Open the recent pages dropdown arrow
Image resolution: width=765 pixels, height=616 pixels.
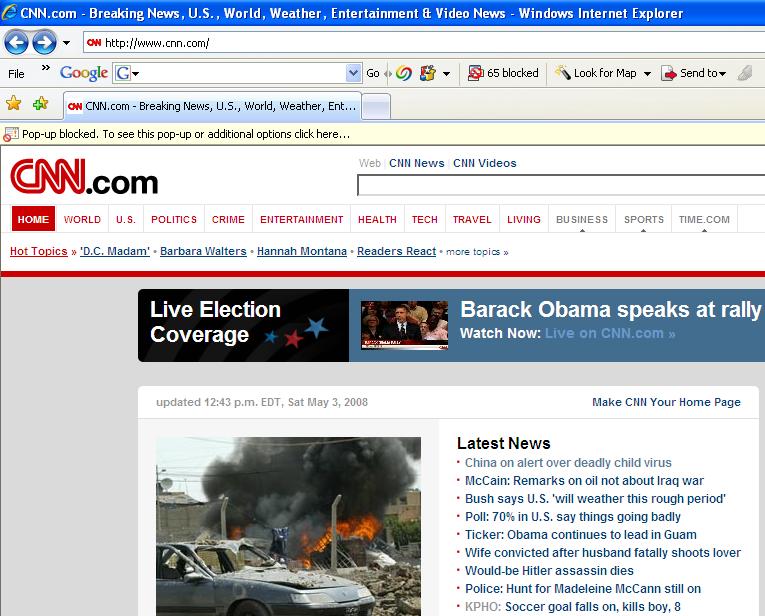66,43
